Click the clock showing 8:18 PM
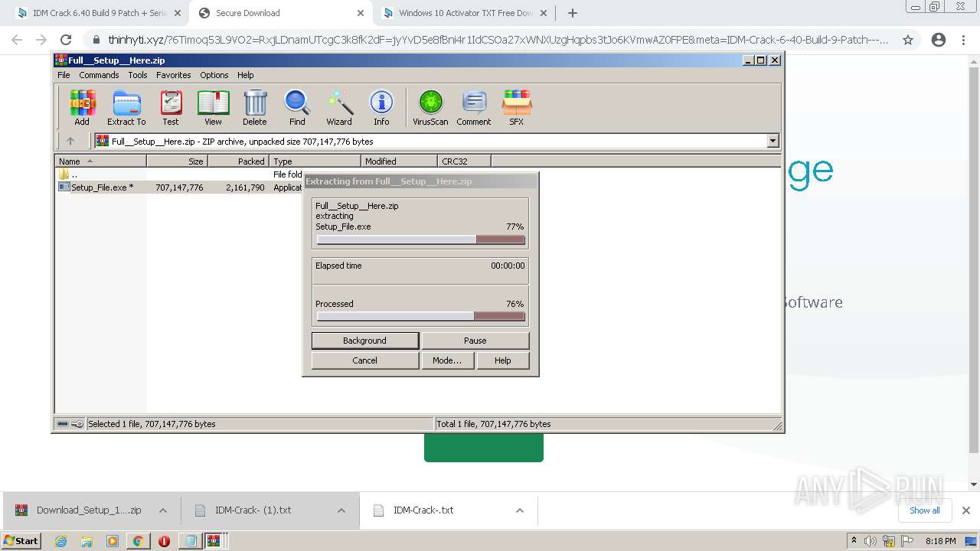 click(940, 541)
